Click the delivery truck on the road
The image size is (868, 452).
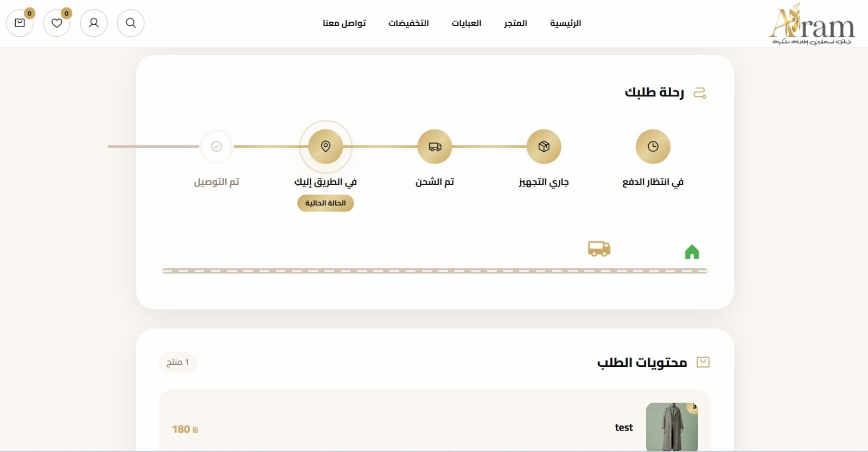pyautogui.click(x=599, y=249)
